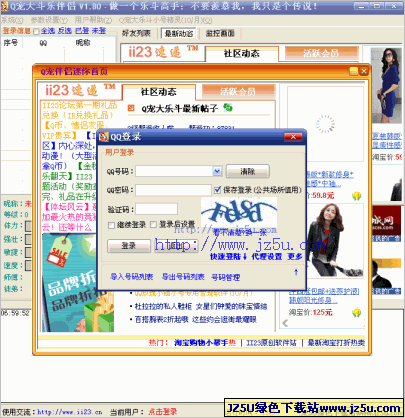The width and height of the screenshot is (405, 418).
Task: Click the 取消 button beside 登录
Action: pos(176,246)
